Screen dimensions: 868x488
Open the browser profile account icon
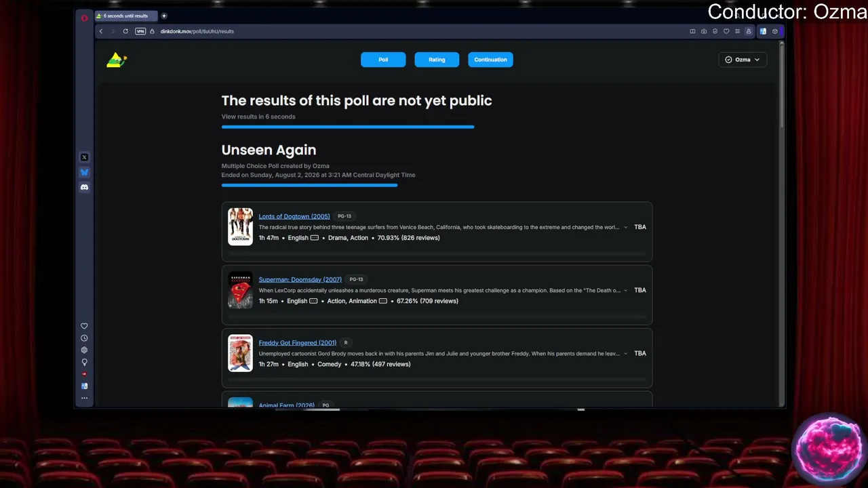(749, 31)
